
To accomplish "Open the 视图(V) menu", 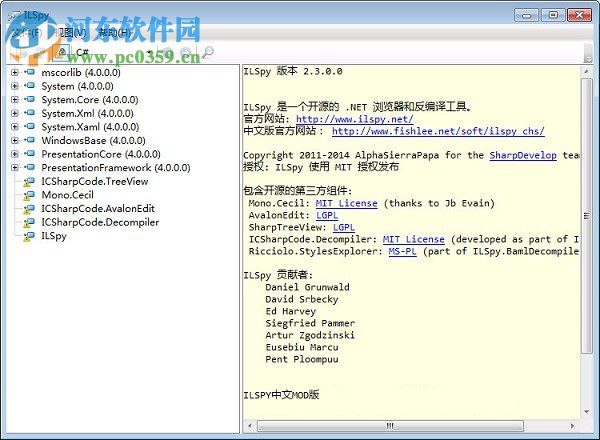I will (x=70, y=33).
